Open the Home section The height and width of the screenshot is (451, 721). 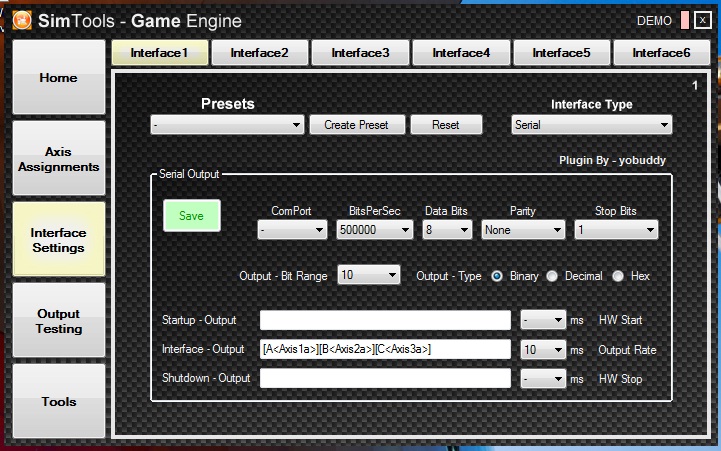[x=59, y=77]
